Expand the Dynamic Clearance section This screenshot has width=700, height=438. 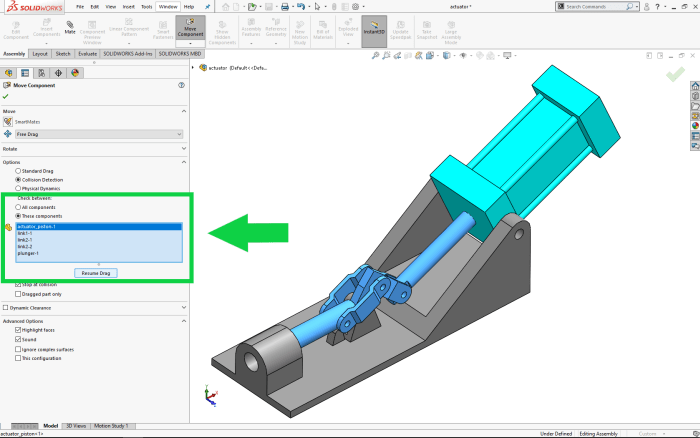pyautogui.click(x=184, y=308)
